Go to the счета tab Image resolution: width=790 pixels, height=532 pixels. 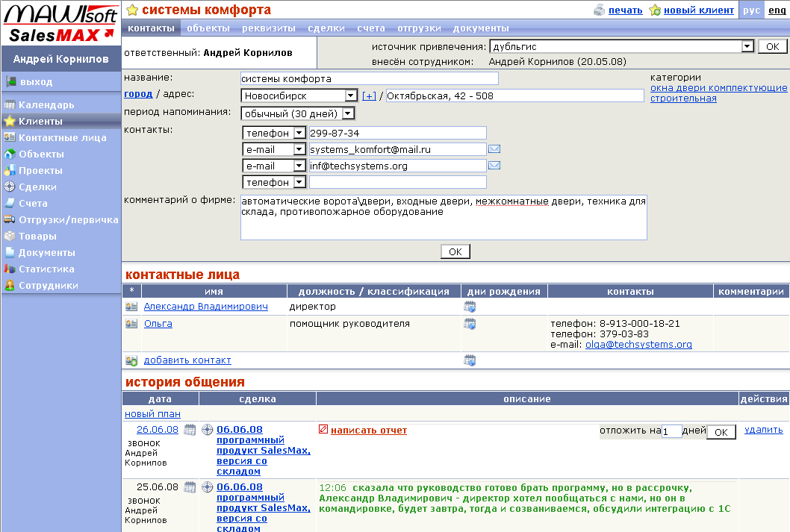point(371,28)
